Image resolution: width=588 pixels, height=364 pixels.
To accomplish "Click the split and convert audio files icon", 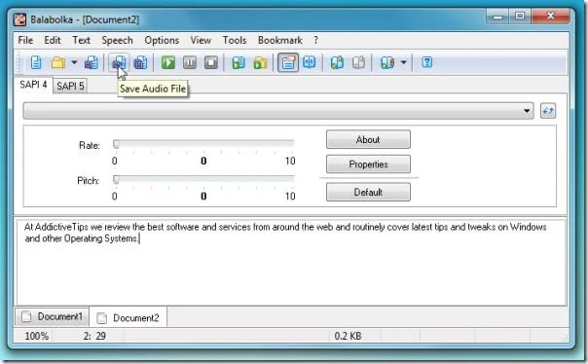I will [140, 62].
